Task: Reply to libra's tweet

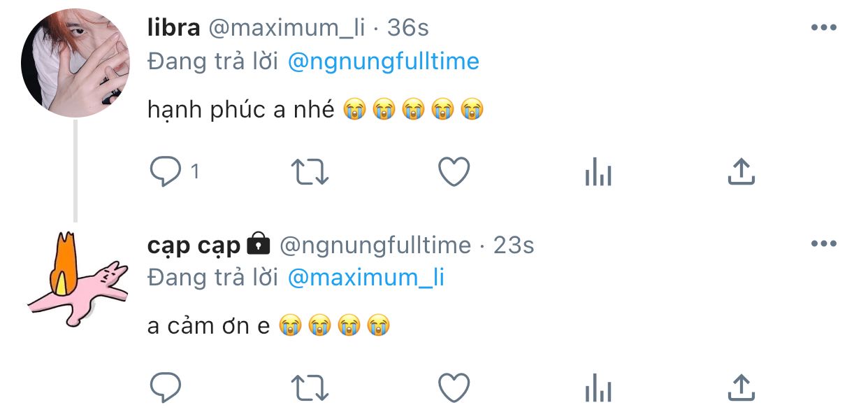Action: pos(166,172)
